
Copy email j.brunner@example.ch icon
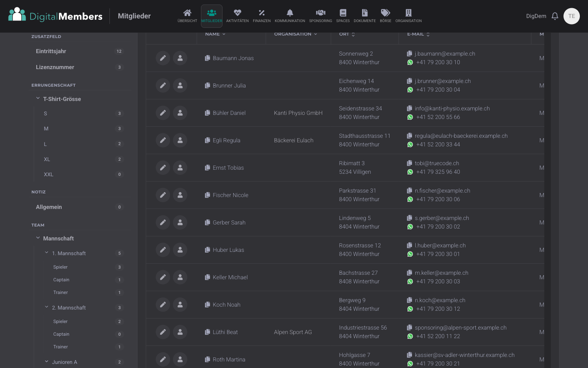pos(410,81)
